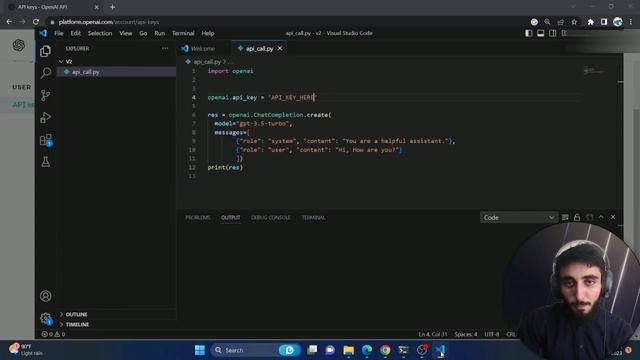This screenshot has width=640, height=360.
Task: Click Spaces: 4 indentation status
Action: tap(466, 334)
